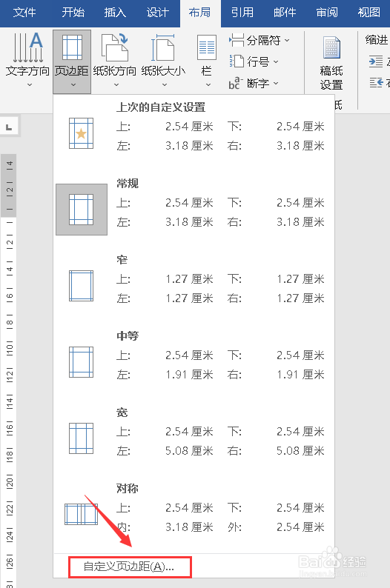Click the 栏 columns icon
Screen dimensions: 390x588
pyautogui.click(x=207, y=47)
